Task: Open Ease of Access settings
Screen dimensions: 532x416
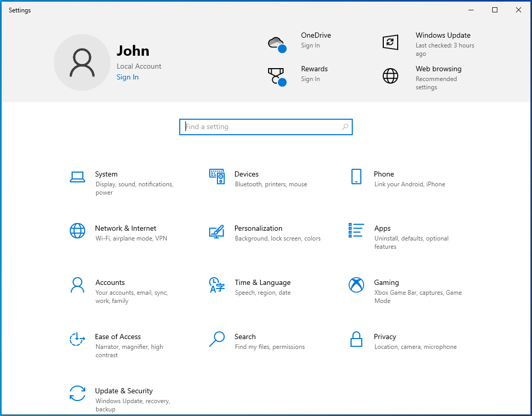Action: coord(118,343)
